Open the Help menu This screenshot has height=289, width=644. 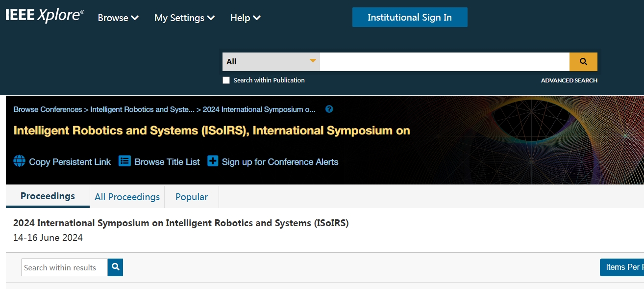point(245,18)
